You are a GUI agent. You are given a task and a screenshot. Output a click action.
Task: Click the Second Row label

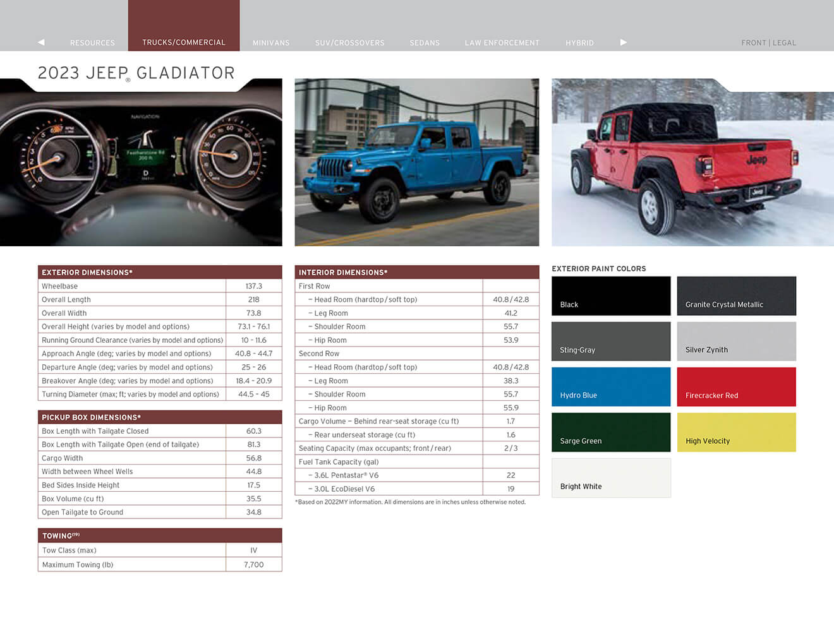coord(319,354)
